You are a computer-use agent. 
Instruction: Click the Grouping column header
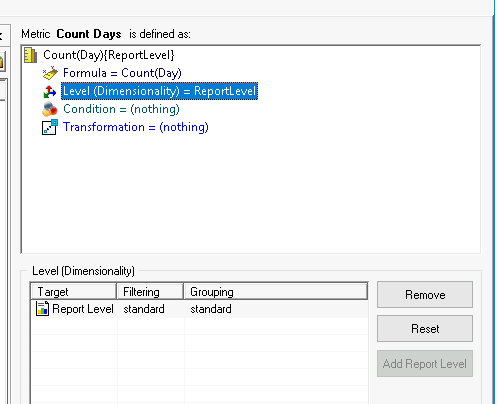click(276, 292)
